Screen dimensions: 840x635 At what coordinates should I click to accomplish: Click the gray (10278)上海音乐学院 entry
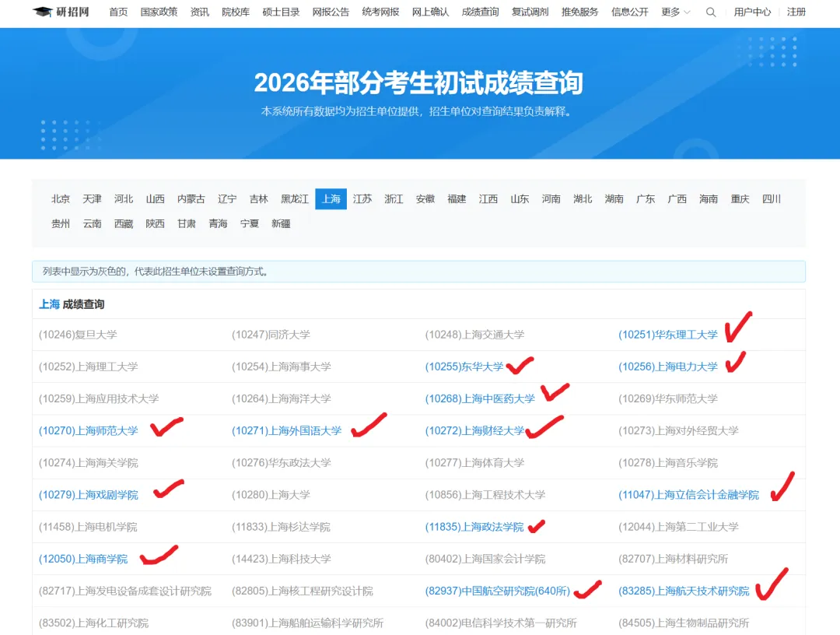tap(668, 462)
